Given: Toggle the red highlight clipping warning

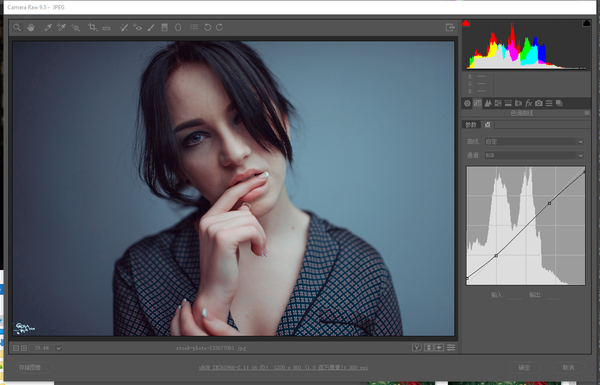Looking at the screenshot, I should [x=466, y=23].
